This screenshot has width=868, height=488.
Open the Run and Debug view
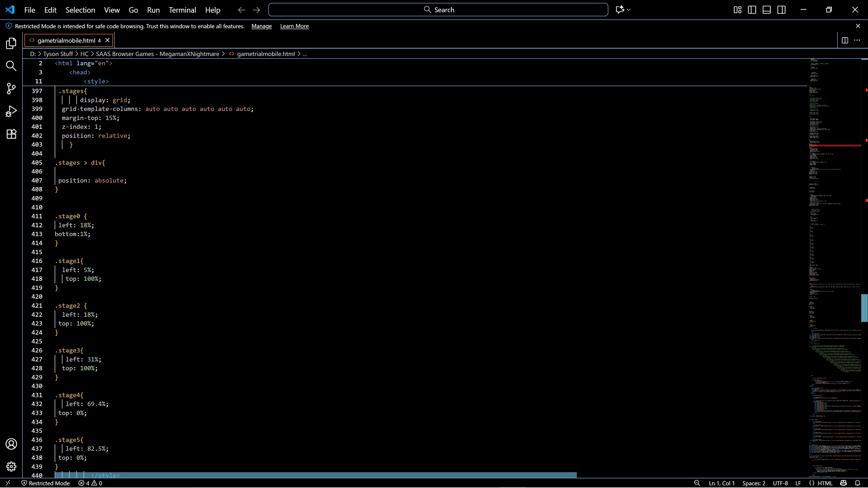coord(11,111)
